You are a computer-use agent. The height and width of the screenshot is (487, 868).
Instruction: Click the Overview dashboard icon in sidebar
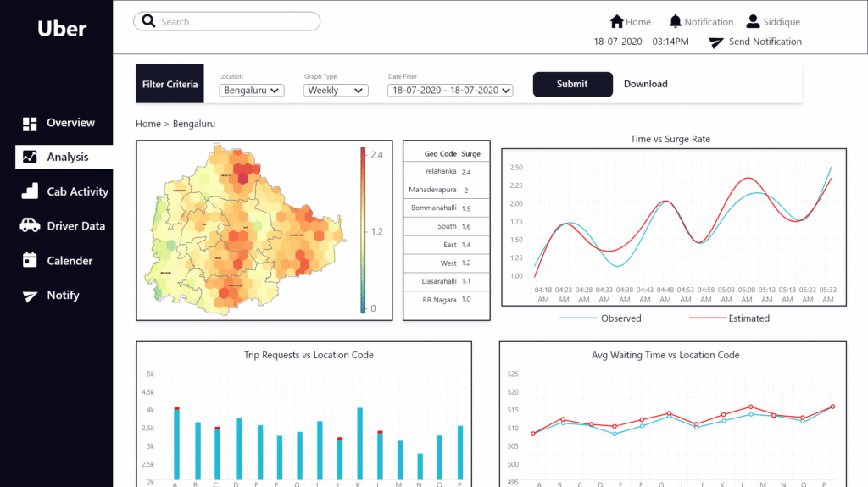(30, 124)
